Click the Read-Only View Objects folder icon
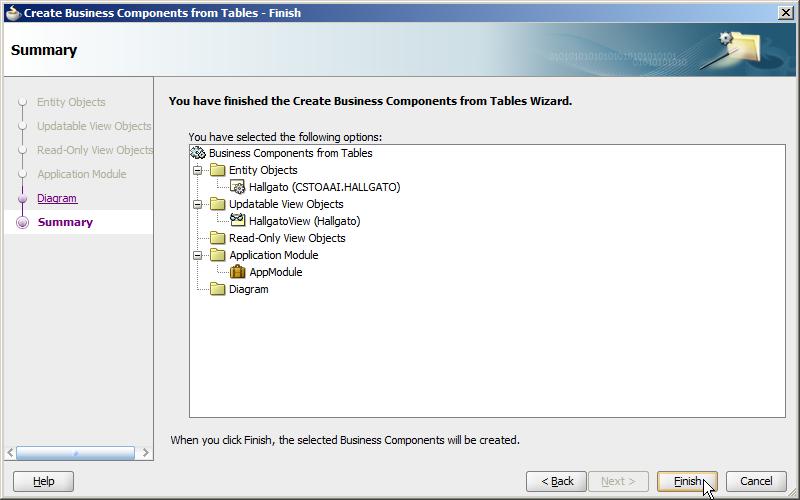 [218, 238]
